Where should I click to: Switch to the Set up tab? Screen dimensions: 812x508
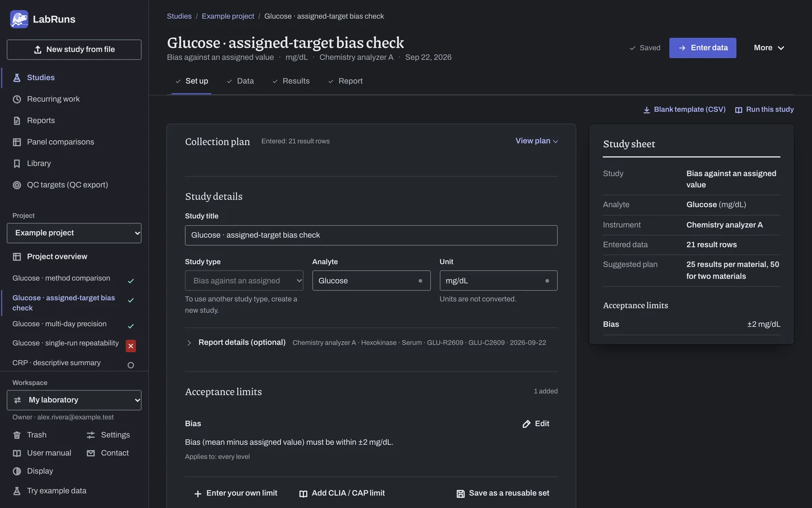coord(191,81)
